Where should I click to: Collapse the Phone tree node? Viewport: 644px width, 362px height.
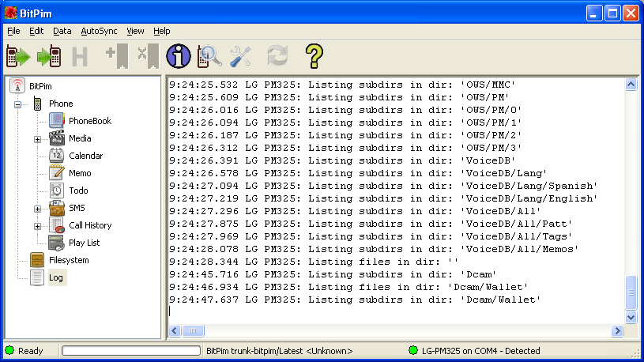tap(17, 104)
